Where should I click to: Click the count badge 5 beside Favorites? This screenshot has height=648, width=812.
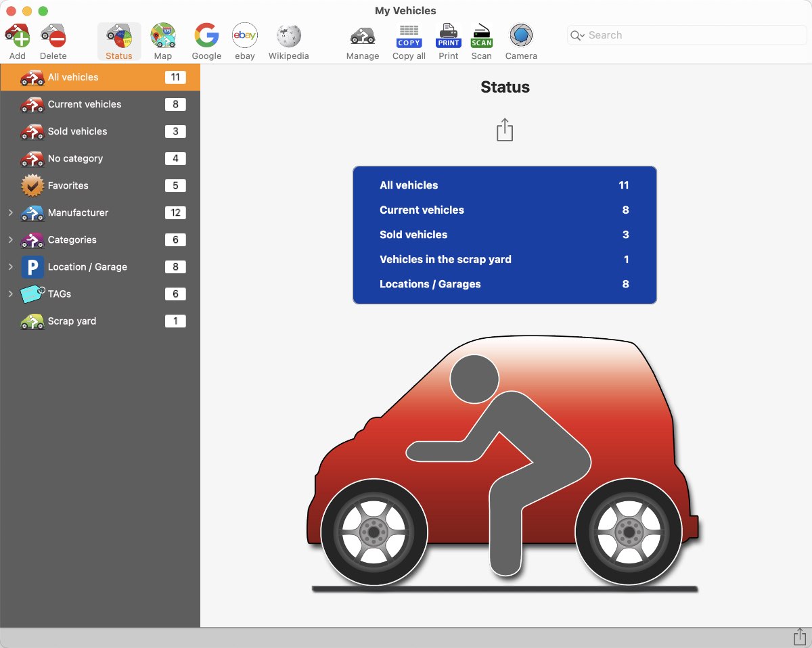[175, 185]
